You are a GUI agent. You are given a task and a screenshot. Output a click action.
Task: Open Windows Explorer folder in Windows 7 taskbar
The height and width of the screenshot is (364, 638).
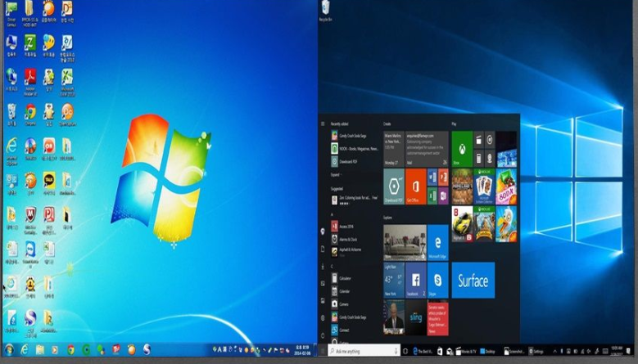pyautogui.click(x=40, y=349)
